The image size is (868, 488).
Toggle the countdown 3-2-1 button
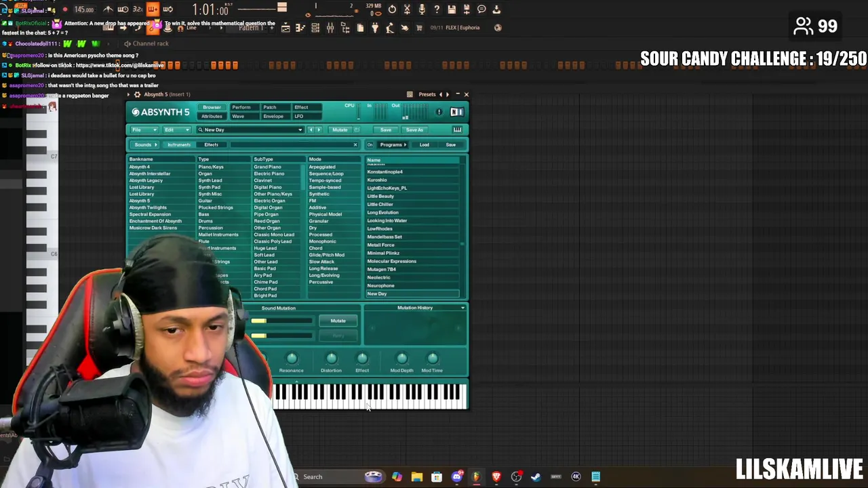pos(138,9)
